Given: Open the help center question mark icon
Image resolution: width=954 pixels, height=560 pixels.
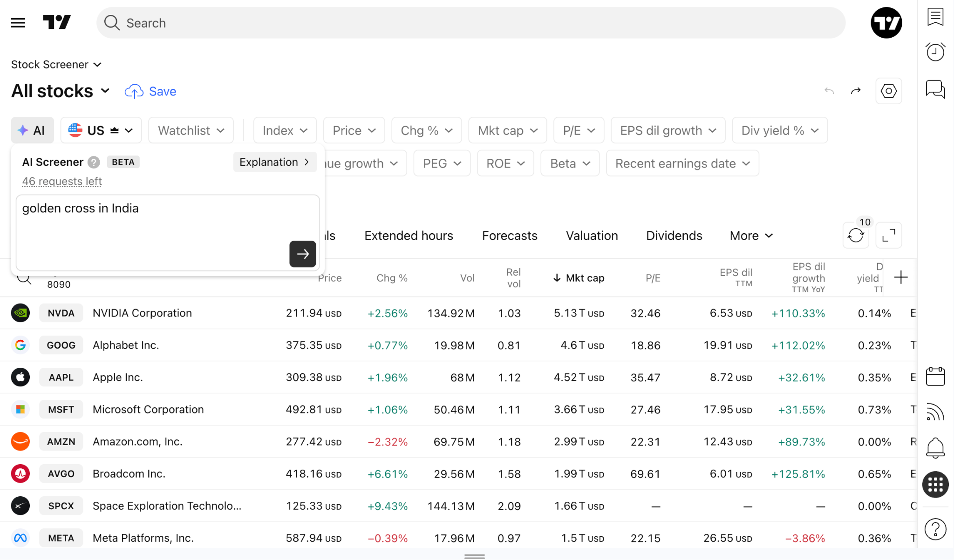Looking at the screenshot, I should pyautogui.click(x=935, y=529).
